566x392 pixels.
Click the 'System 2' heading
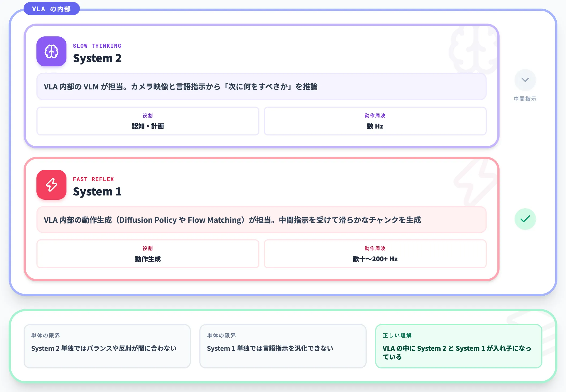point(97,58)
